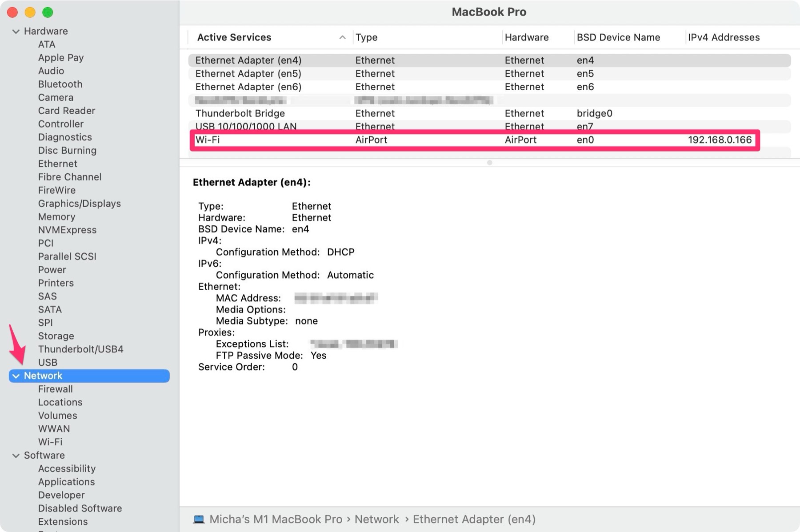The width and height of the screenshot is (800, 532).
Task: Select the Thunderbolt Bridge row
Action: tap(489, 113)
